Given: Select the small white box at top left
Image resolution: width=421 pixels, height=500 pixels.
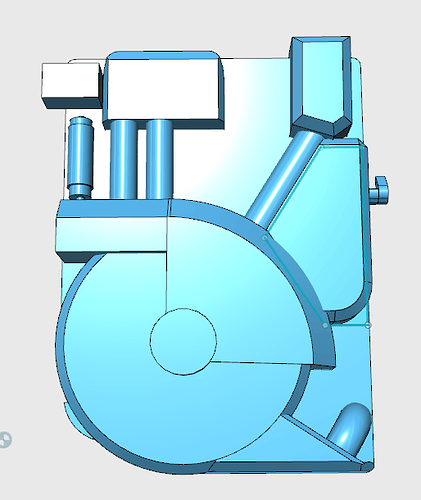Looking at the screenshot, I should coord(71,86).
